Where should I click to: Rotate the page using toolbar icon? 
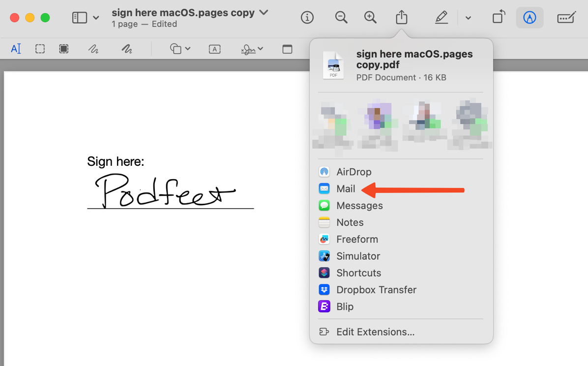point(499,18)
